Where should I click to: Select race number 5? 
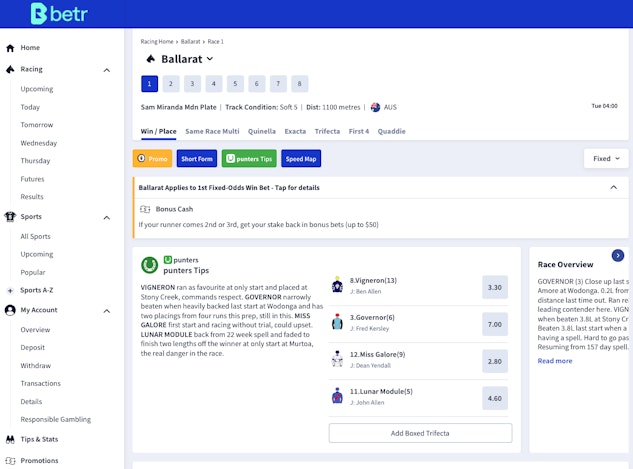tap(235, 84)
